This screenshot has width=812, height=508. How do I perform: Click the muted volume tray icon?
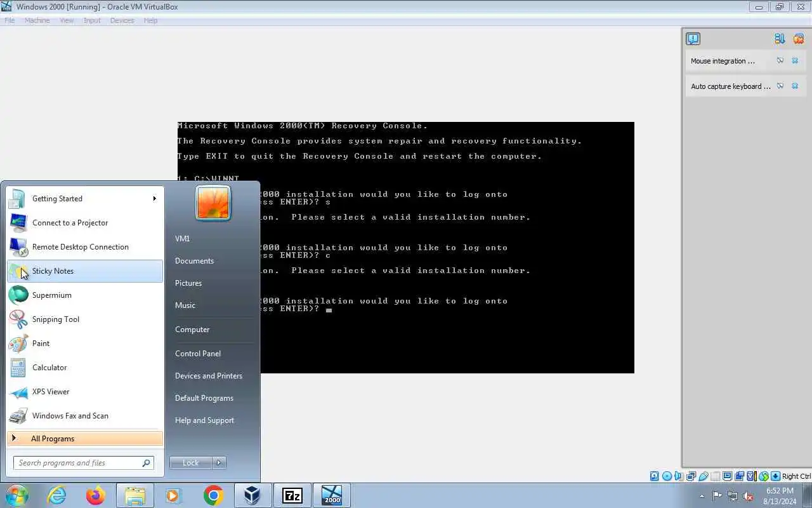pyautogui.click(x=749, y=496)
